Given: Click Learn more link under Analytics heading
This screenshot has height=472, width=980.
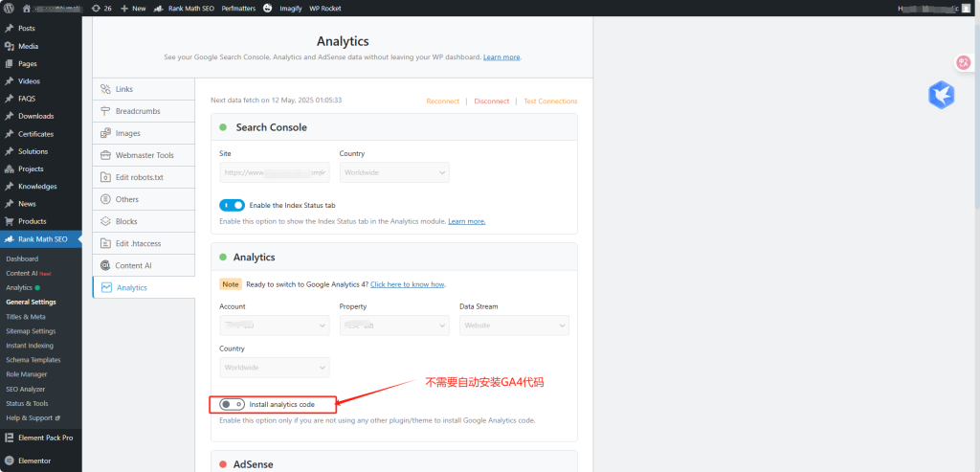Looking at the screenshot, I should [501, 56].
